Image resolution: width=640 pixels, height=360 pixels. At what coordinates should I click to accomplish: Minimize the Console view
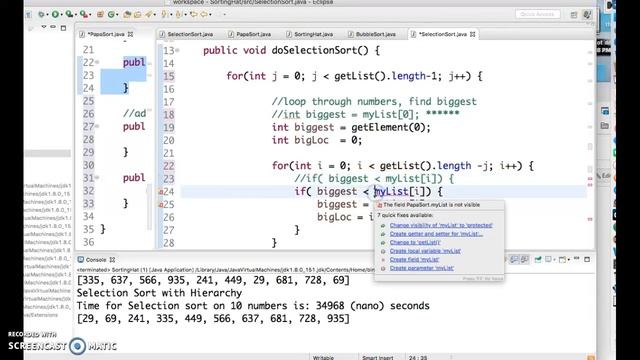pos(577,258)
